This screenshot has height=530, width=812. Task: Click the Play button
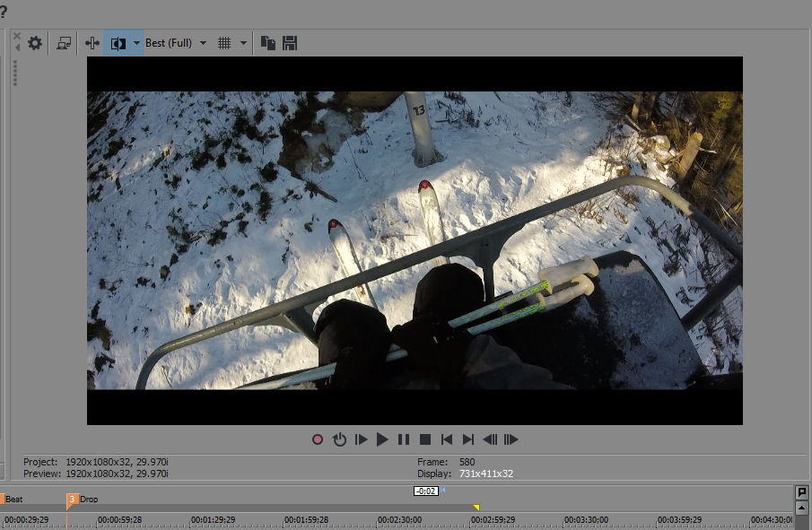[382, 439]
